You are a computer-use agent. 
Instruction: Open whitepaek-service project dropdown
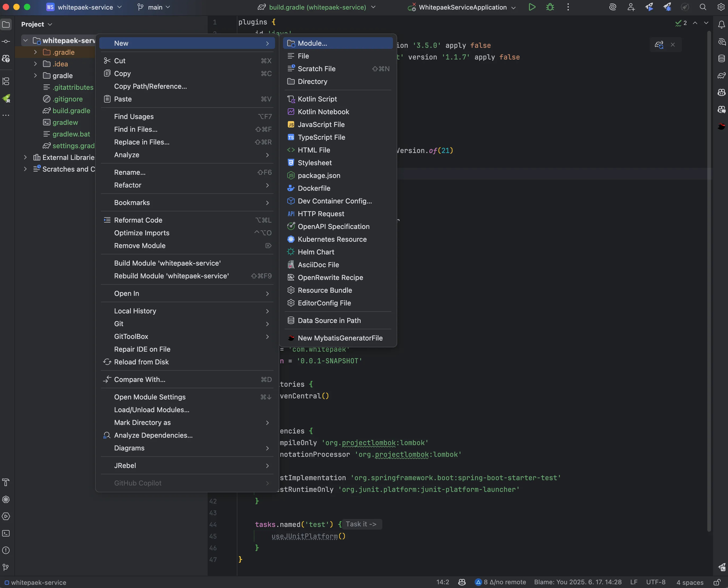[84, 7]
